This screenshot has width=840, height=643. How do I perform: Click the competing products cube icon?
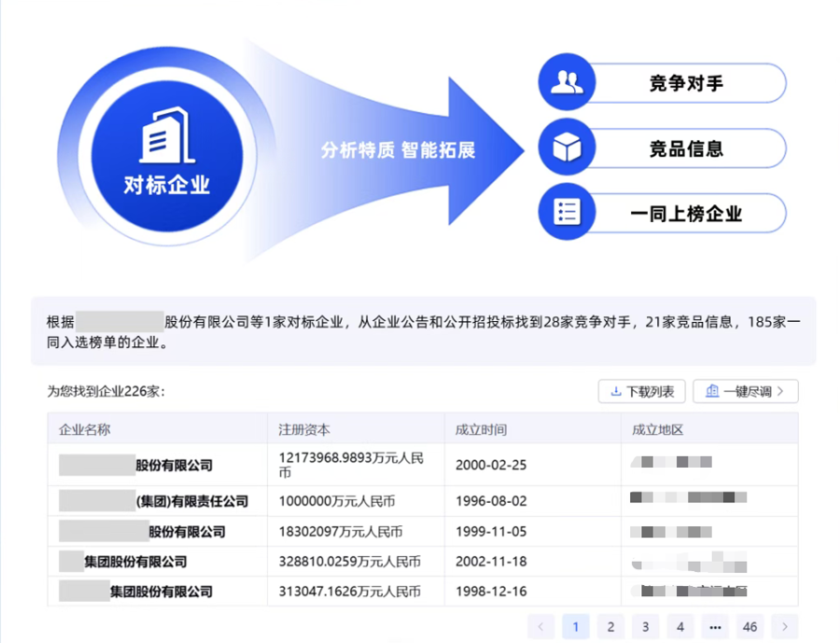coord(567,147)
